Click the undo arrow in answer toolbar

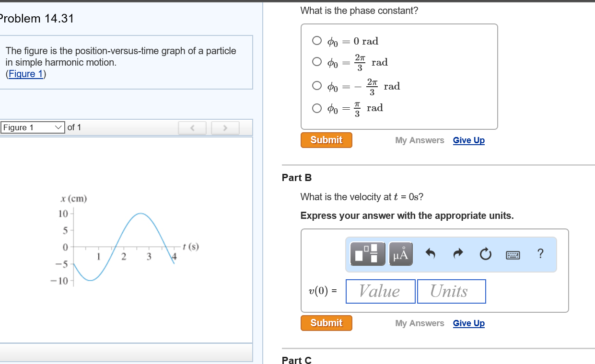coord(430,254)
